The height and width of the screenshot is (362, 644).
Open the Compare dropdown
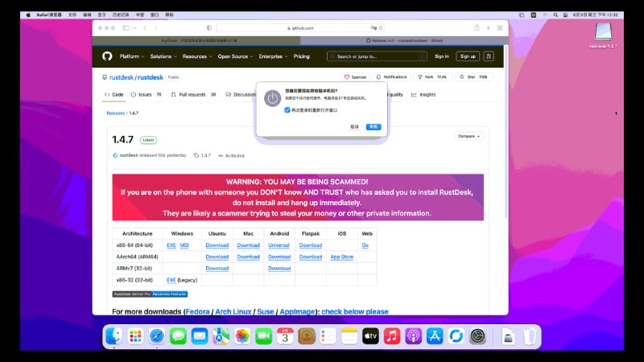[469, 136]
